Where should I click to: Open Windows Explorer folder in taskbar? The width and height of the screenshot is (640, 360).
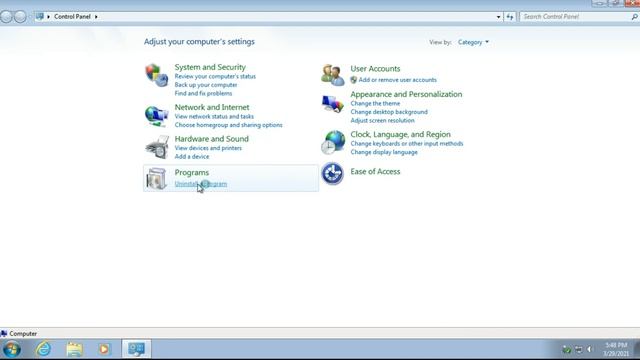click(x=74, y=349)
